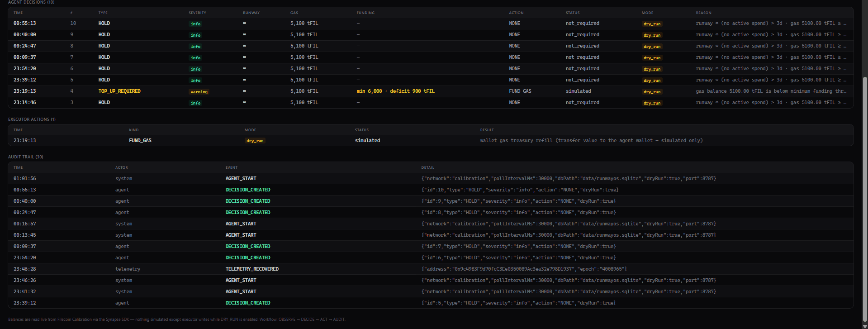Click the DECISION_CREATED event at 23:39:12
This screenshot has height=329, width=868.
coord(248,303)
